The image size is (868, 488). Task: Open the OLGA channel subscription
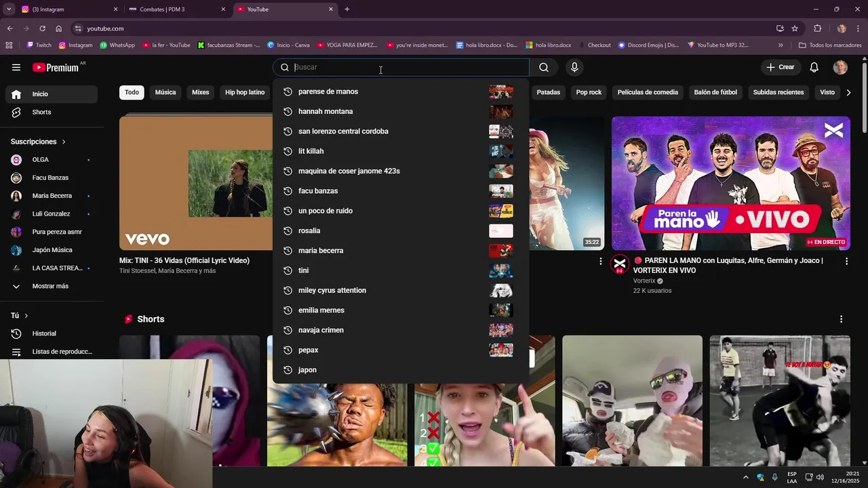tap(52, 160)
